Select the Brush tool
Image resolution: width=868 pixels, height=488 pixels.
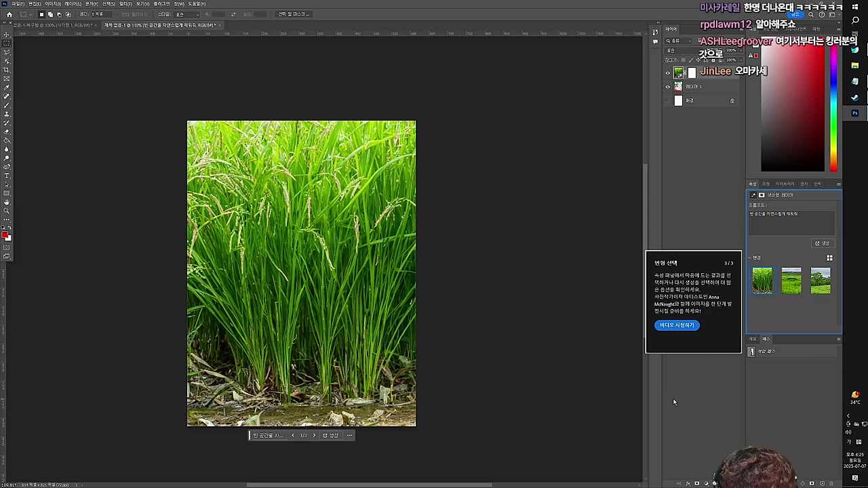pyautogui.click(x=7, y=105)
